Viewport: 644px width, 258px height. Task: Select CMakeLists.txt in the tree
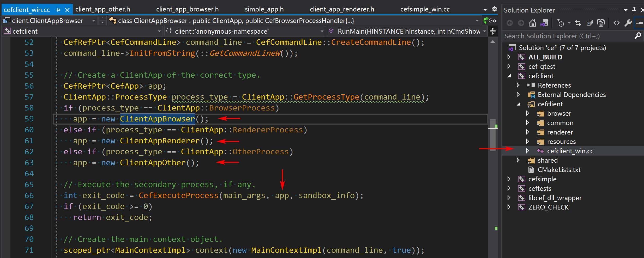coord(559,170)
